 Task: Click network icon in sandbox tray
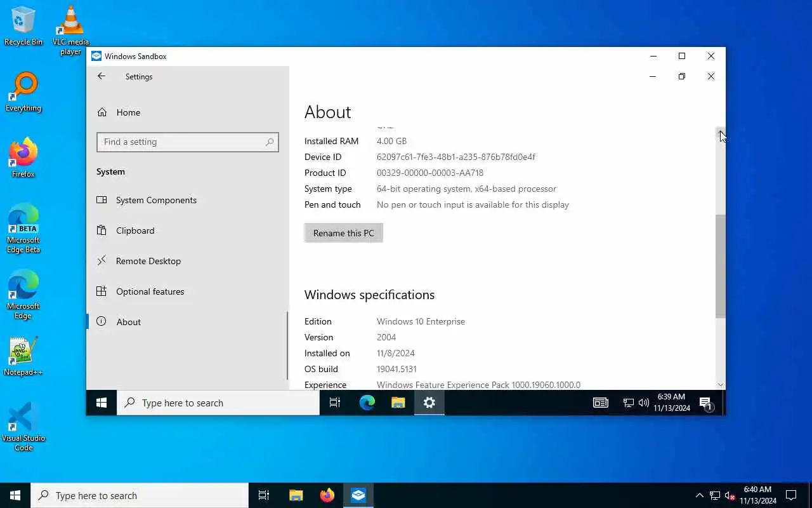[628, 403]
